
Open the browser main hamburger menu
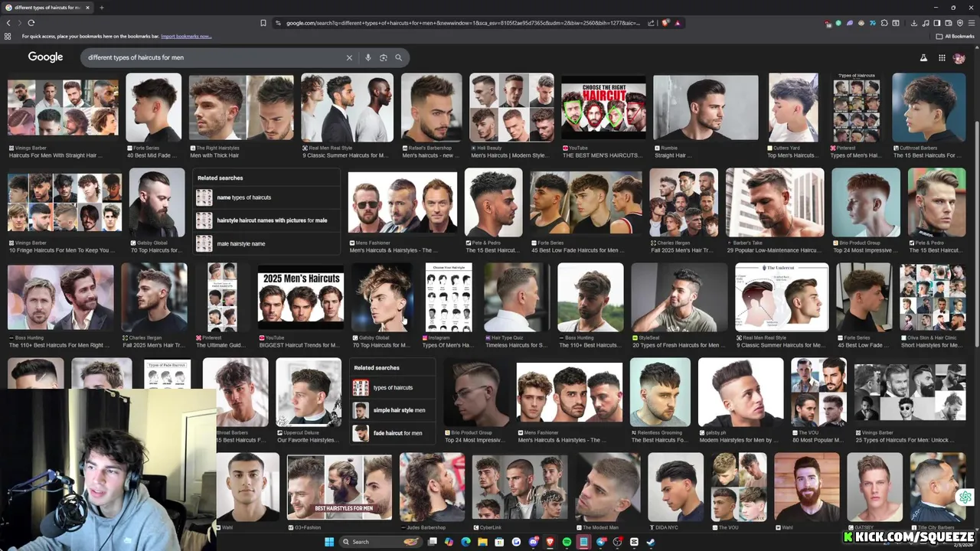pos(972,23)
